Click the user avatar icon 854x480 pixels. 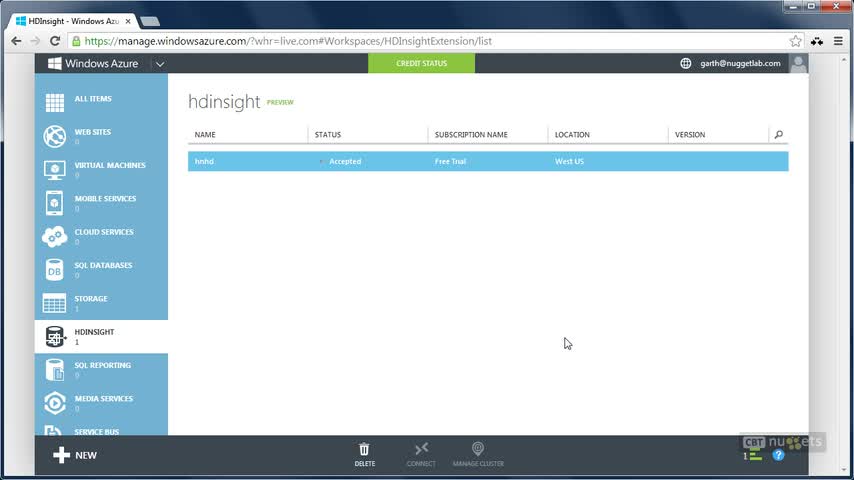point(798,63)
